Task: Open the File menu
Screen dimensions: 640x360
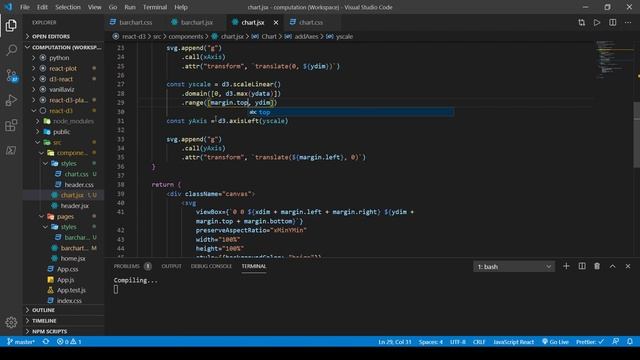Action: [25, 7]
